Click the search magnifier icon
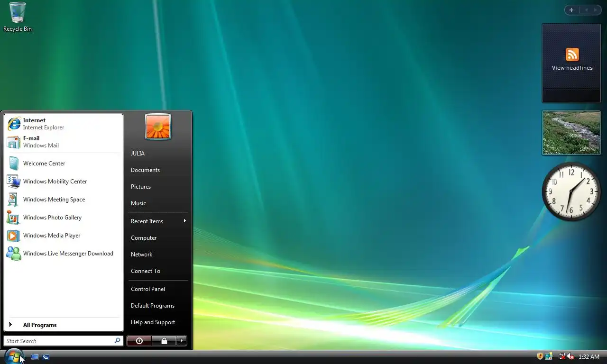This screenshot has height=364, width=607. [x=117, y=341]
